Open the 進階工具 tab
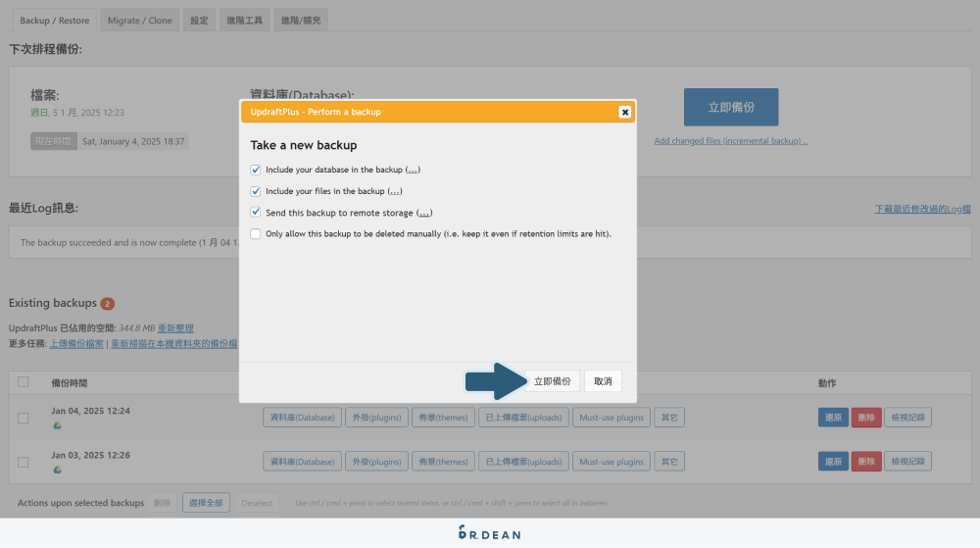The height and width of the screenshot is (548, 980). 244,20
